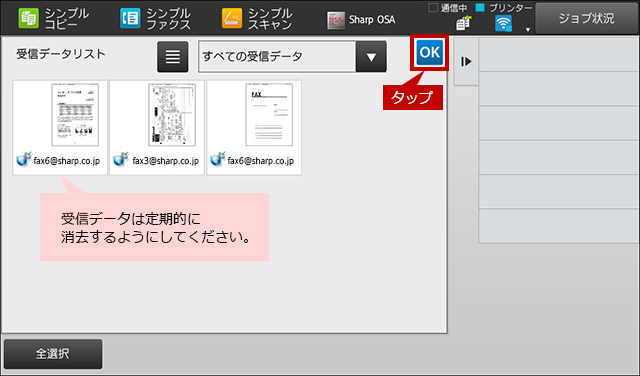
Task: Open Simple Scan (シンプルスキャン) mode
Action: click(x=257, y=19)
